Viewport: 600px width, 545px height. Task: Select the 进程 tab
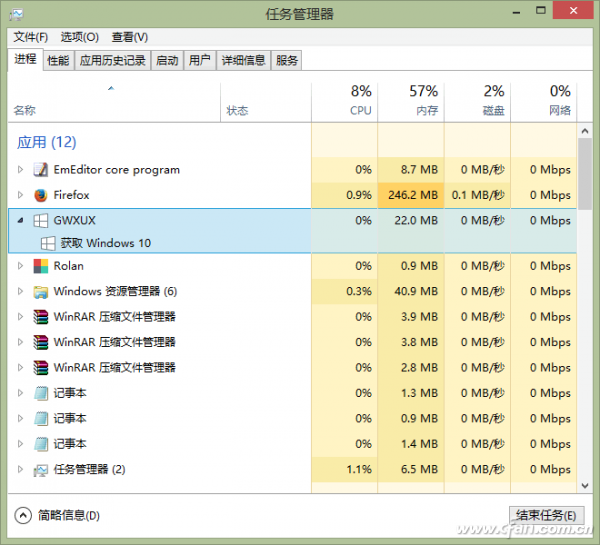(x=25, y=59)
